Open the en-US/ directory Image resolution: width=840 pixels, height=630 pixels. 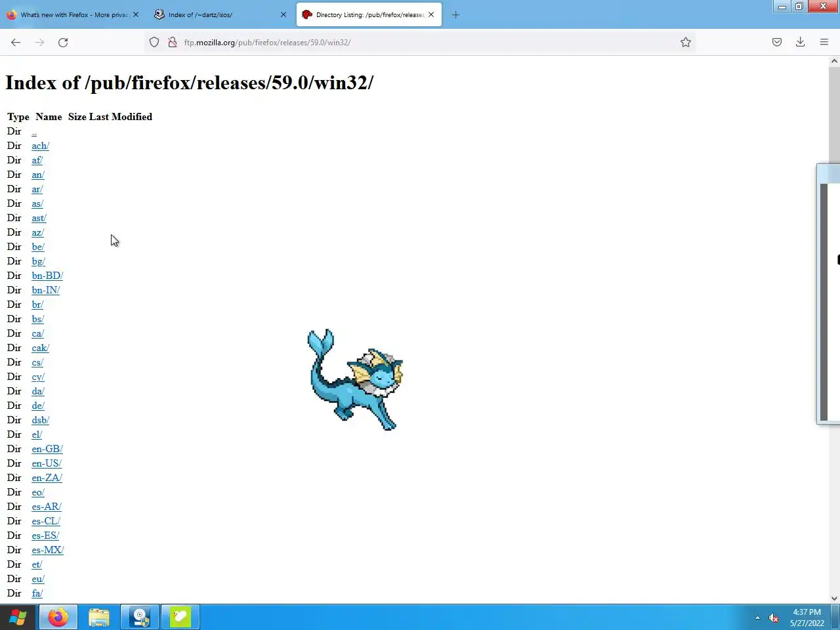click(47, 463)
